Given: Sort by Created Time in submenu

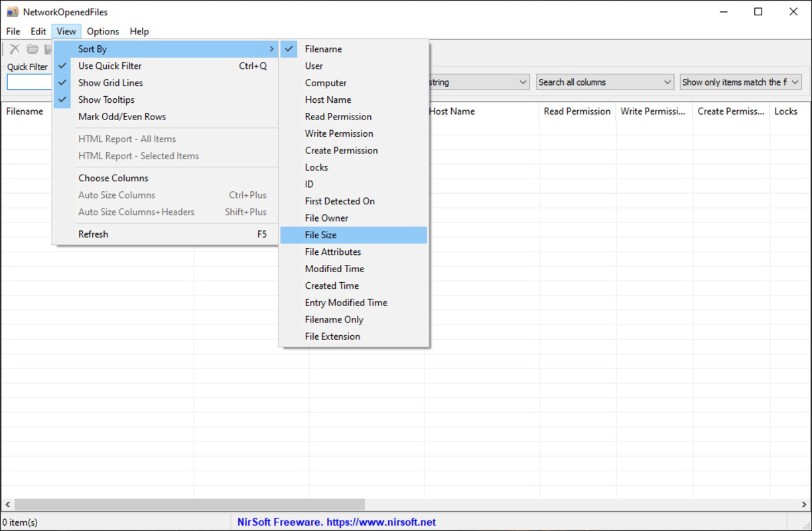Looking at the screenshot, I should [x=354, y=286].
